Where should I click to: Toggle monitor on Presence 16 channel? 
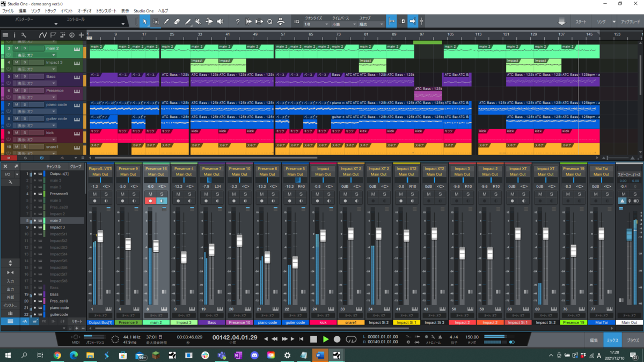[x=162, y=201]
